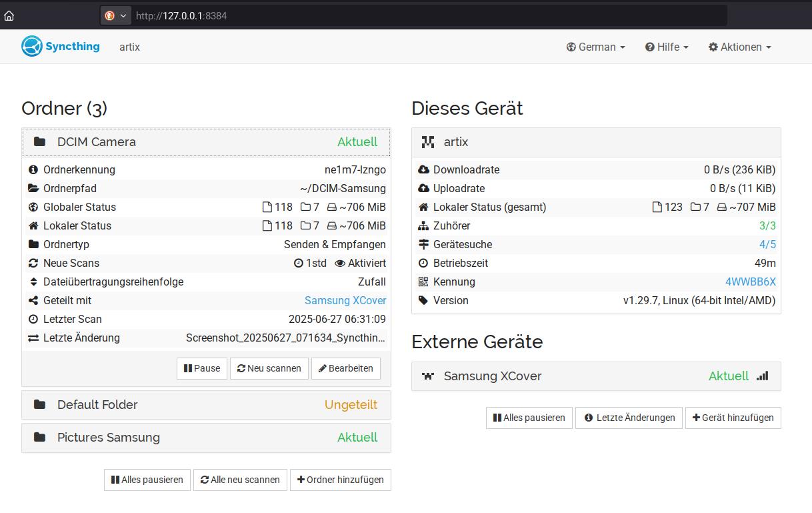Open the device ID link 4WWBB6X
The width and height of the screenshot is (812, 513).
[x=751, y=282]
